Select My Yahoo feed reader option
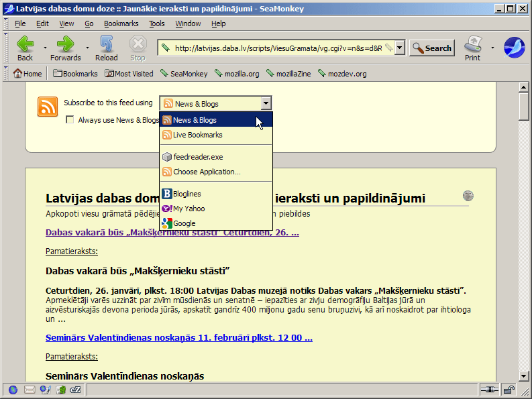 pyautogui.click(x=216, y=209)
